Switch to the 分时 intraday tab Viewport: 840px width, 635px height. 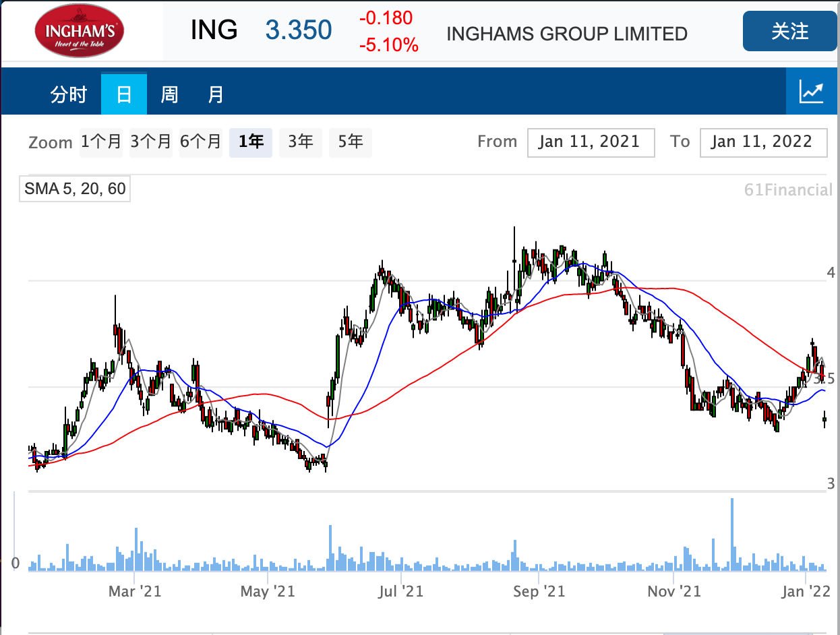tap(69, 94)
